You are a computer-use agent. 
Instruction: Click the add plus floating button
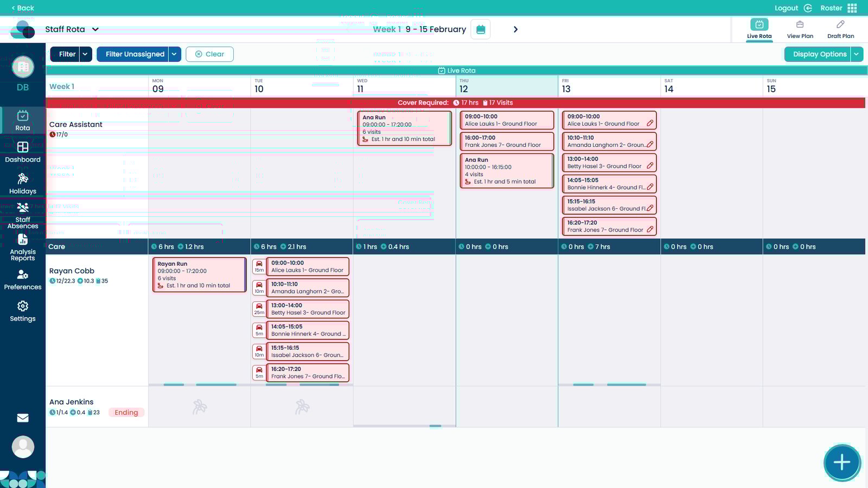pyautogui.click(x=841, y=463)
